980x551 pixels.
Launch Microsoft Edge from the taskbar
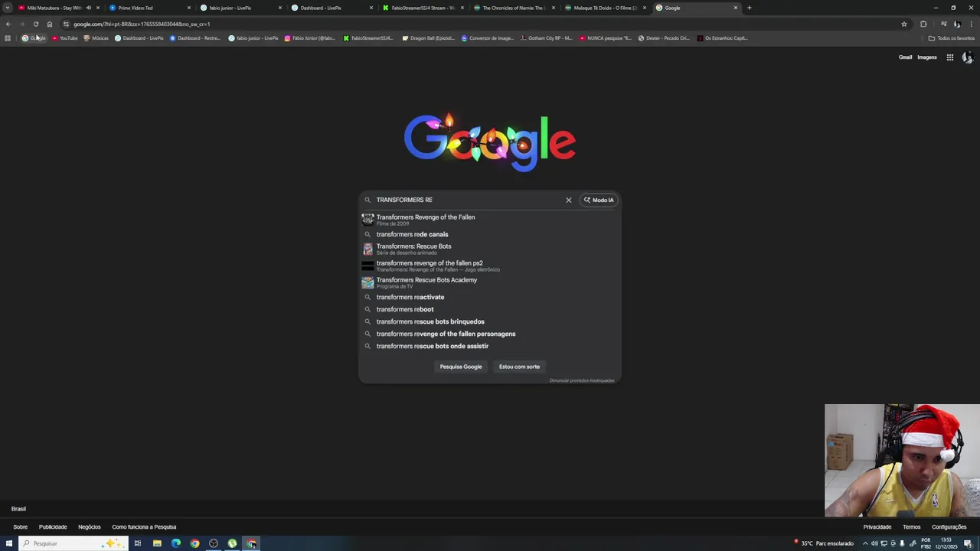coord(176,543)
